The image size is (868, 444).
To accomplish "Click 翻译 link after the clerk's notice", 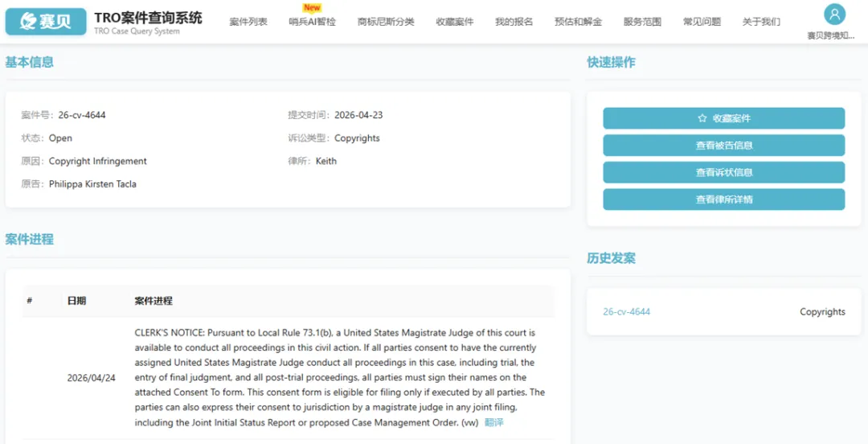I will pyautogui.click(x=494, y=422).
